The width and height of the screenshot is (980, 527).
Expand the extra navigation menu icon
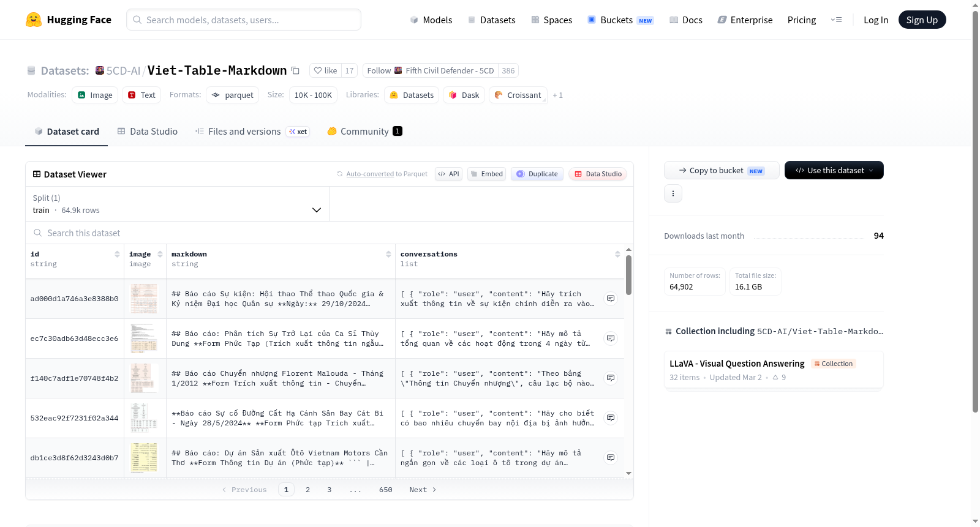pyautogui.click(x=836, y=20)
